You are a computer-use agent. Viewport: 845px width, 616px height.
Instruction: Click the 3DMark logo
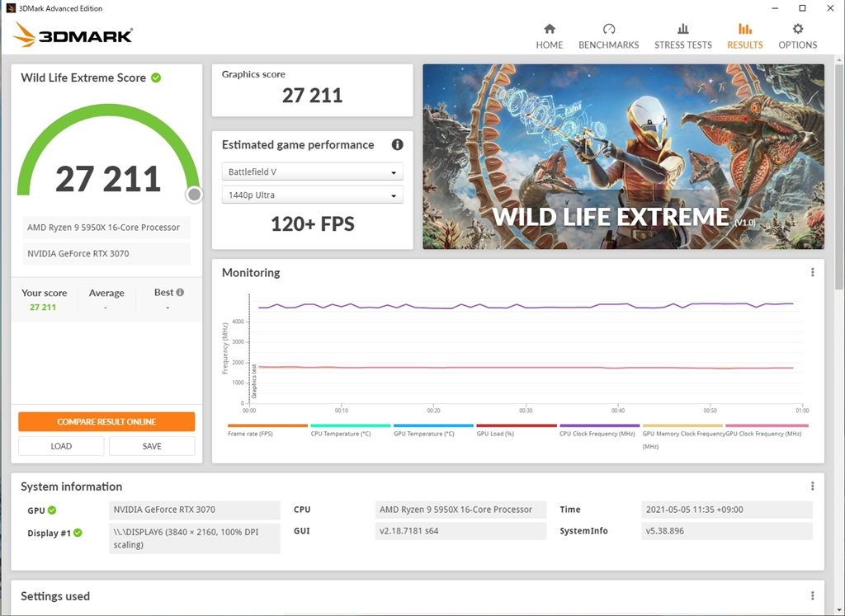[x=73, y=35]
